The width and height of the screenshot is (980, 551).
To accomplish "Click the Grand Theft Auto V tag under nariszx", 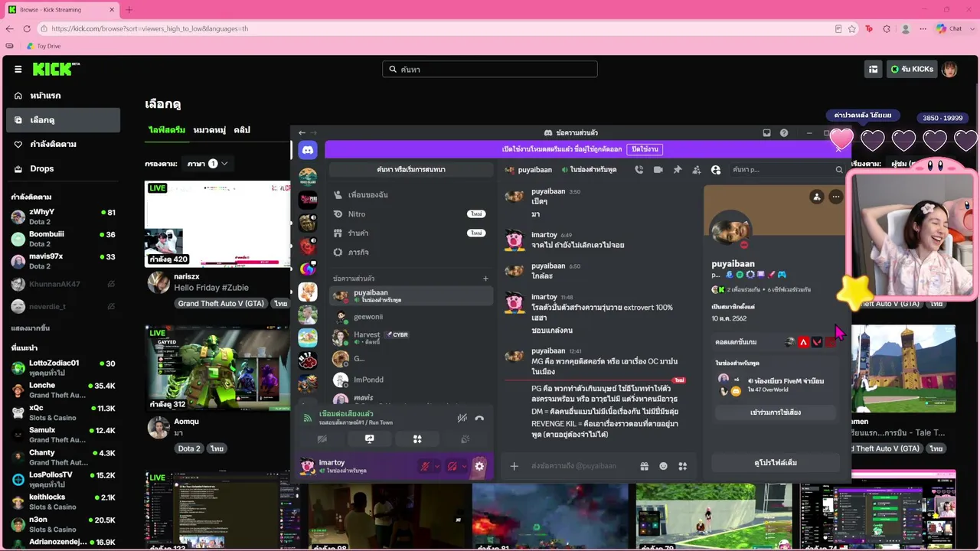I will click(221, 304).
